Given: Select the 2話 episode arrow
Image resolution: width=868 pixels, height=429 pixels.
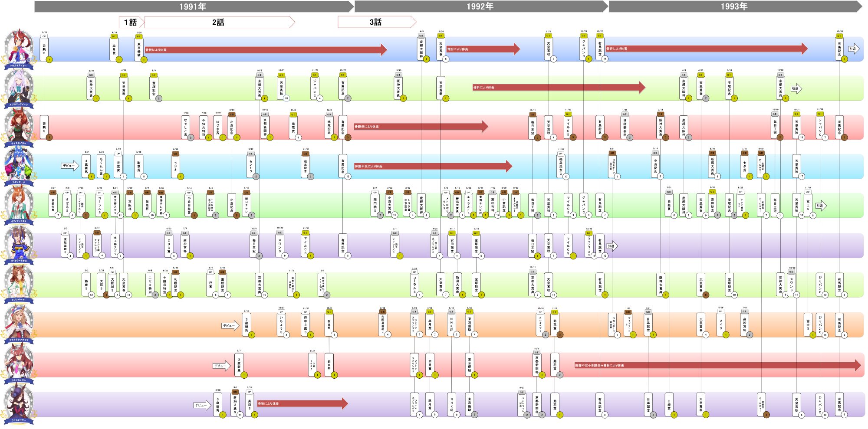Looking at the screenshot, I should (219, 22).
